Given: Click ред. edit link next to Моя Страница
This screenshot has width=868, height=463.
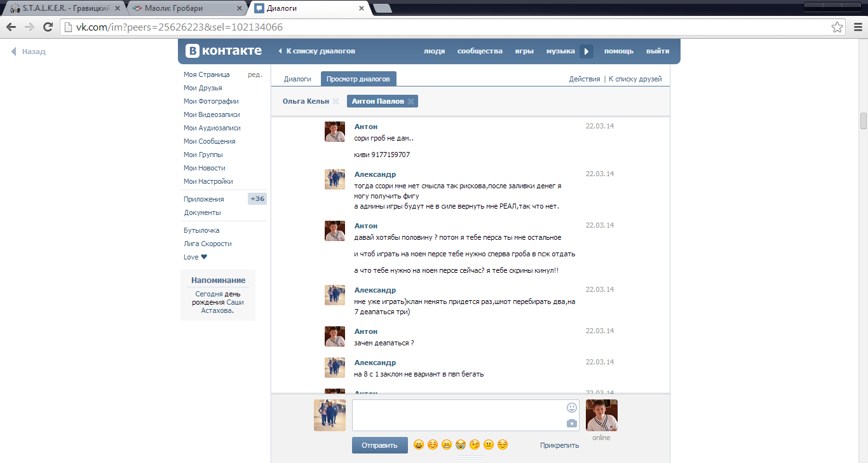Looking at the screenshot, I should (255, 74).
